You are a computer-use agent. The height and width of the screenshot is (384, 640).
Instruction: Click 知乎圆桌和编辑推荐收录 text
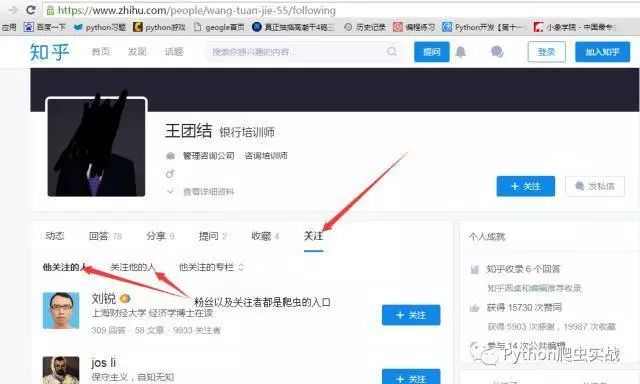534,288
